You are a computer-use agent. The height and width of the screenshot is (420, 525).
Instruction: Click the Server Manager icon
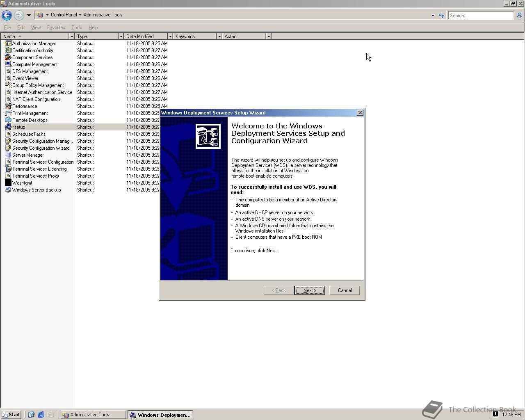[8, 155]
